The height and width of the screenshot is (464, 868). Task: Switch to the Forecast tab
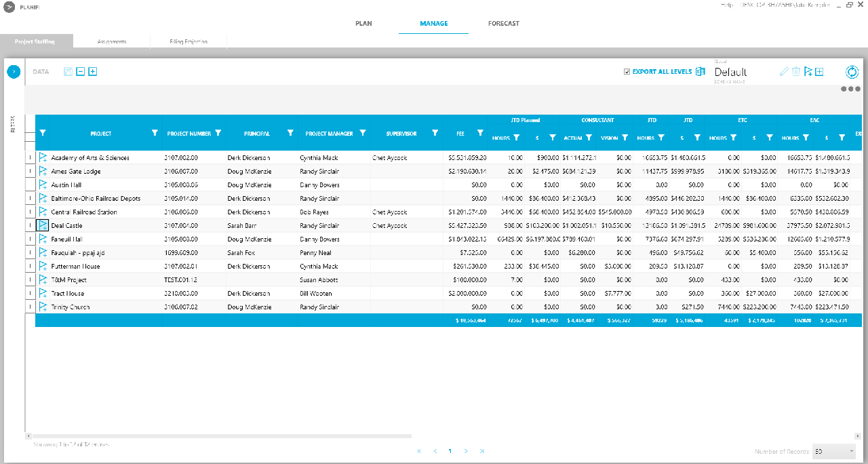[504, 23]
